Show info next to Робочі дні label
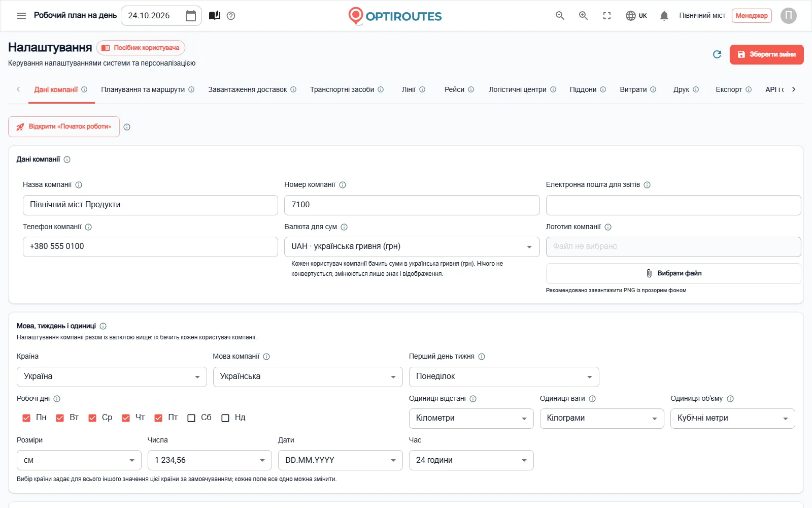 pos(57,399)
